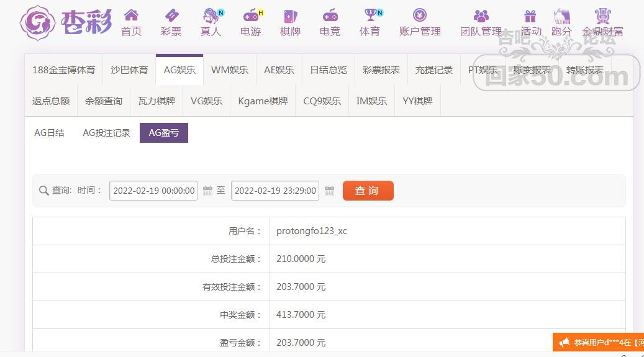Open the 日结总览 tab

328,70
